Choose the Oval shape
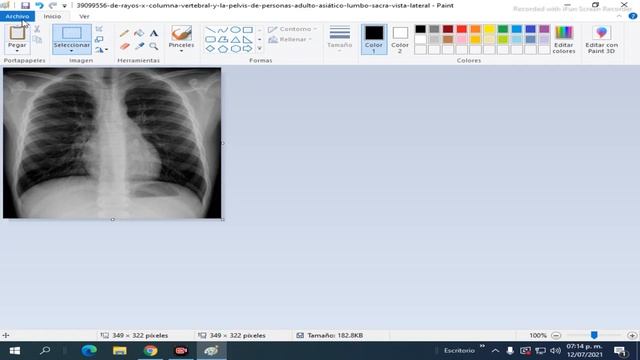 click(235, 30)
